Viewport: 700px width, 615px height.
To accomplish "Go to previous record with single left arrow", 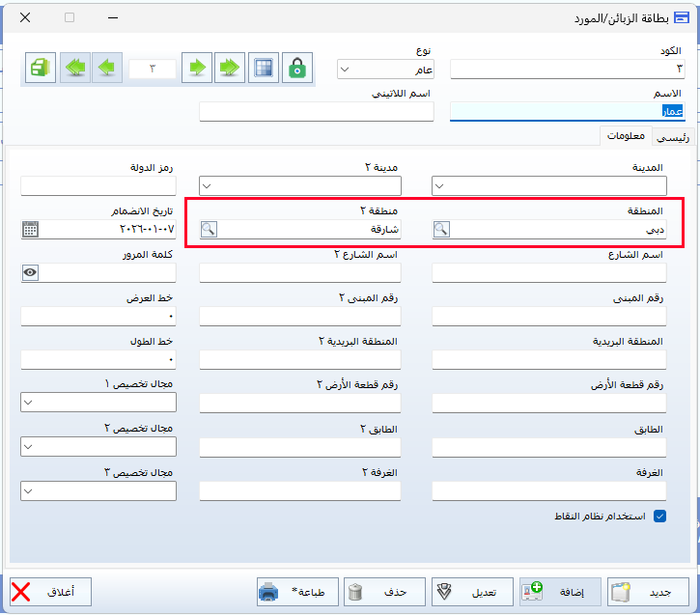I will click(107, 69).
